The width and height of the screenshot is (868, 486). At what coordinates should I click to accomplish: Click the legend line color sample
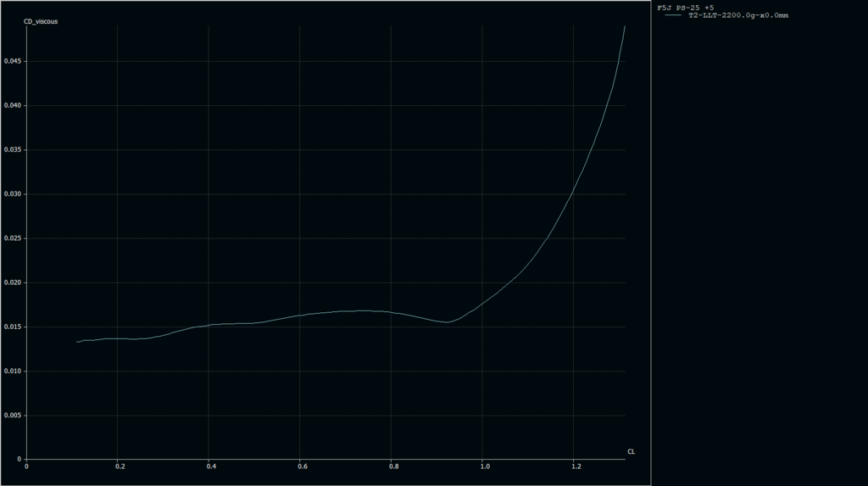[672, 15]
